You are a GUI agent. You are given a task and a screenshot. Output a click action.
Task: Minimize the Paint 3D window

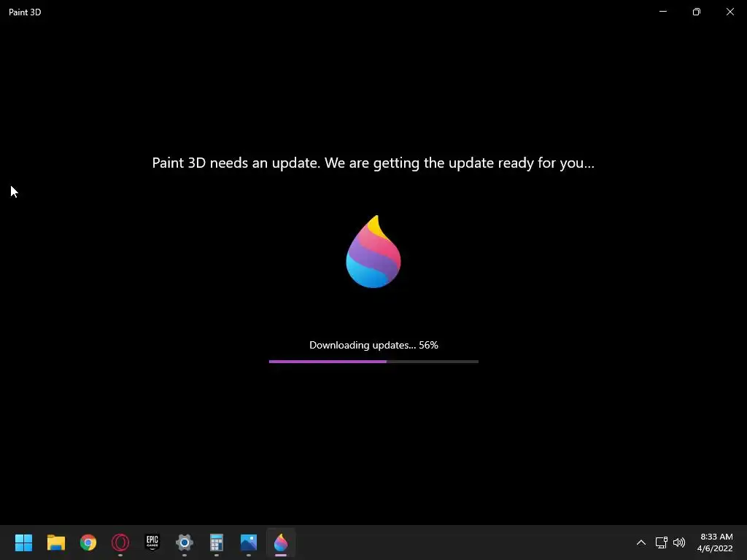pos(663,12)
